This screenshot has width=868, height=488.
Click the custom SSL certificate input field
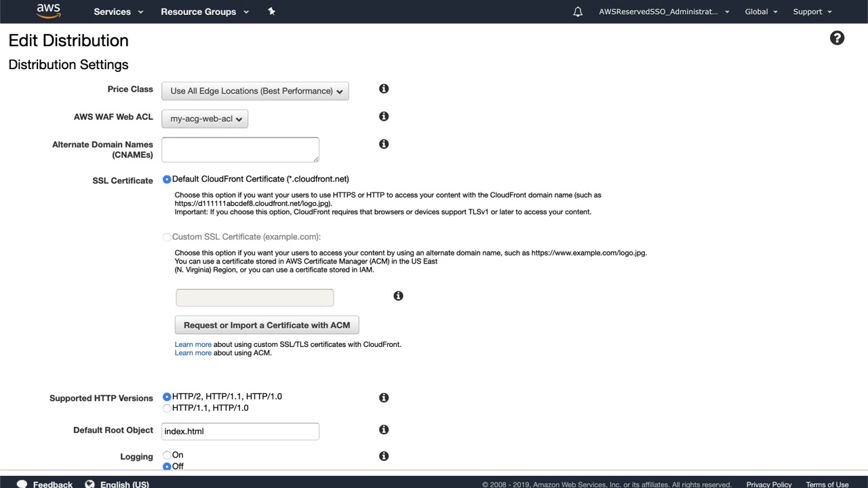tap(255, 298)
